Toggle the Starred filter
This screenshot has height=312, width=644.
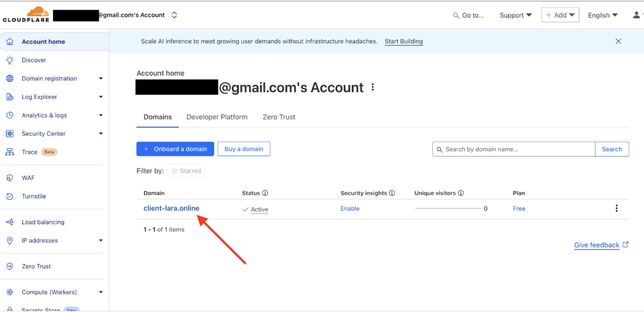coord(186,171)
